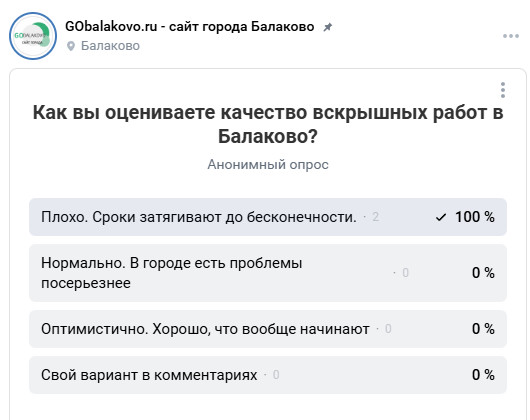Click 0 % on the Оптимистично option
This screenshot has height=420, width=530.
[483, 329]
